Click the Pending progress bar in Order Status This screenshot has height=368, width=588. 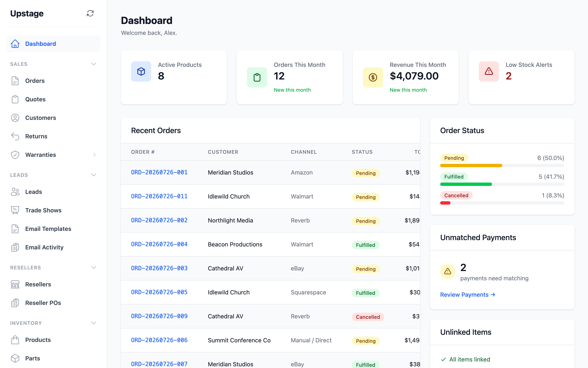(502, 165)
